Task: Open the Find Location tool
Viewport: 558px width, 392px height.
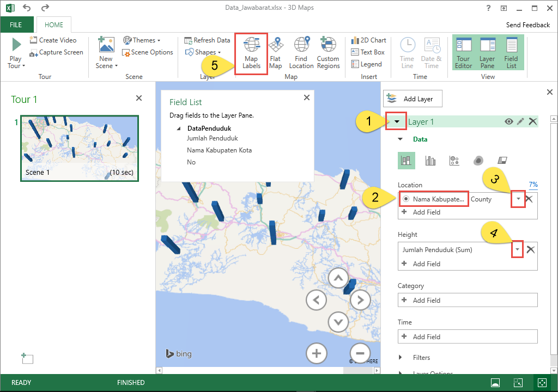Action: pyautogui.click(x=301, y=53)
